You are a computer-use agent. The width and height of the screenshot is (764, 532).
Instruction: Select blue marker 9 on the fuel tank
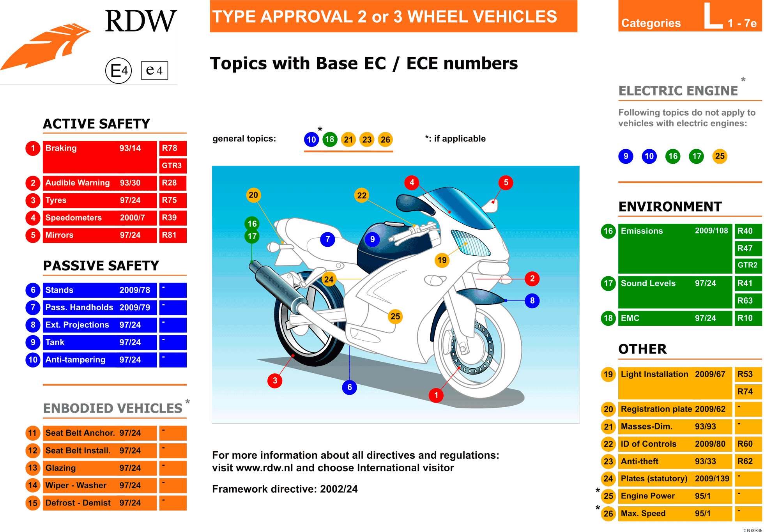pyautogui.click(x=372, y=239)
